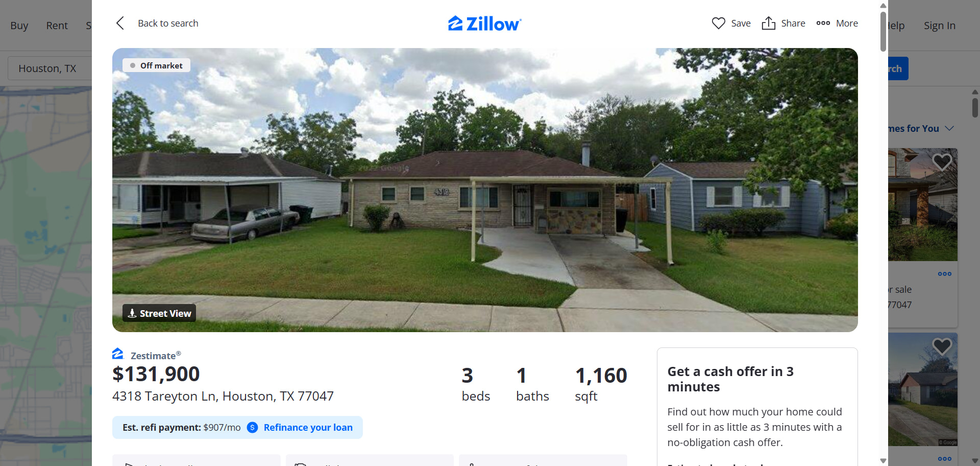Click the Share upload icon
Screen dimensions: 980x466
[x=768, y=23]
